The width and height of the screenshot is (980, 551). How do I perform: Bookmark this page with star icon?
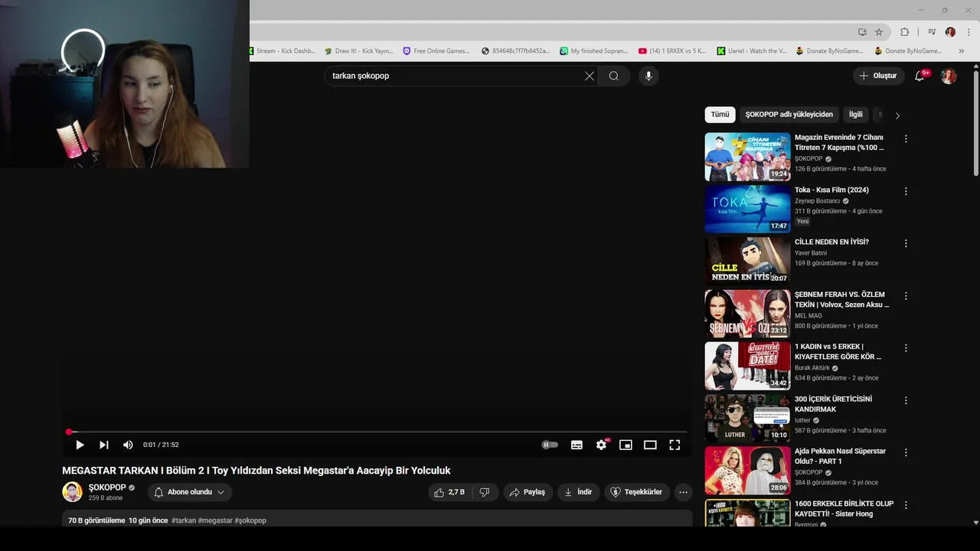[x=879, y=32]
